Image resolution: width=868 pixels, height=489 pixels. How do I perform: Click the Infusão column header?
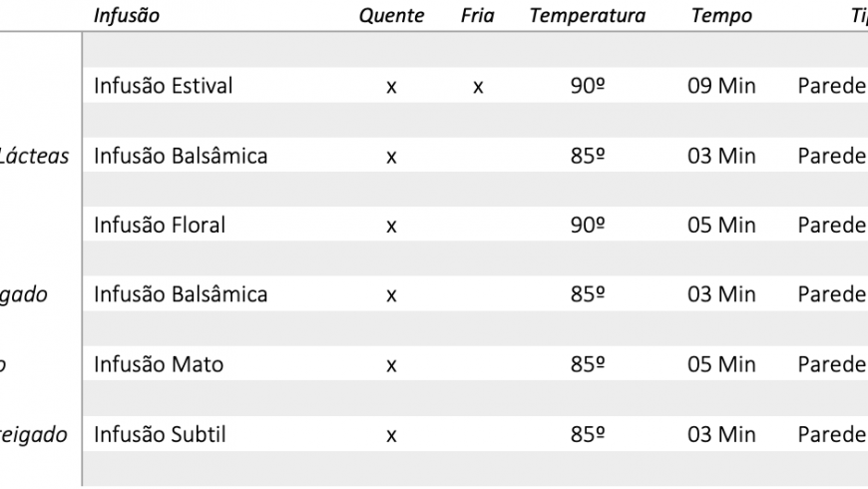coord(127,16)
